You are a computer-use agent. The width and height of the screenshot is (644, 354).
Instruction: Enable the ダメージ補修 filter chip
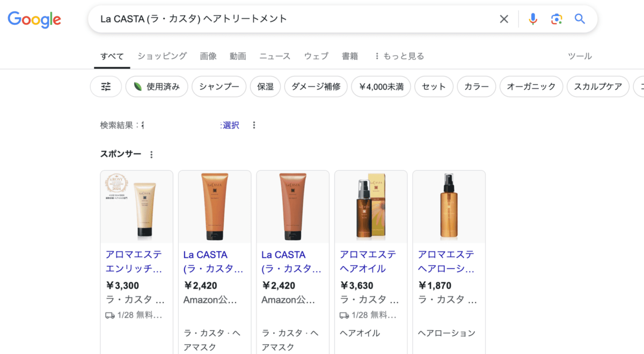(x=316, y=86)
